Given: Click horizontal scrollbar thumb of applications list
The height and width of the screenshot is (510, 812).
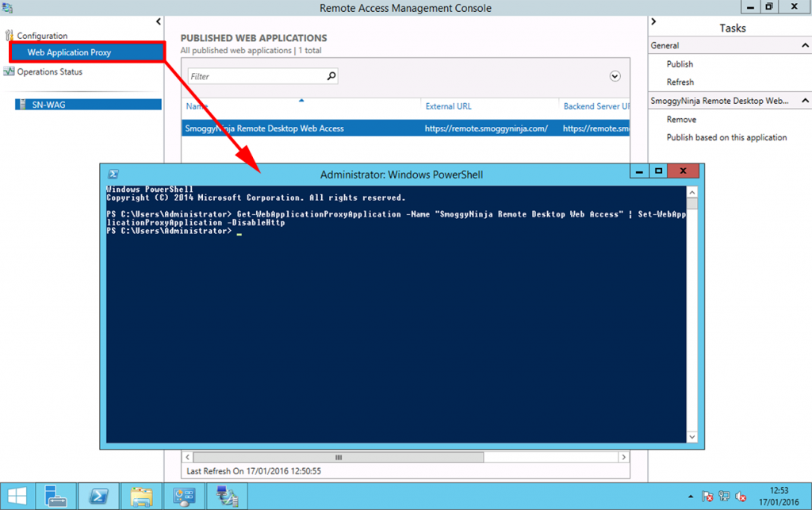Looking at the screenshot, I should point(338,457).
